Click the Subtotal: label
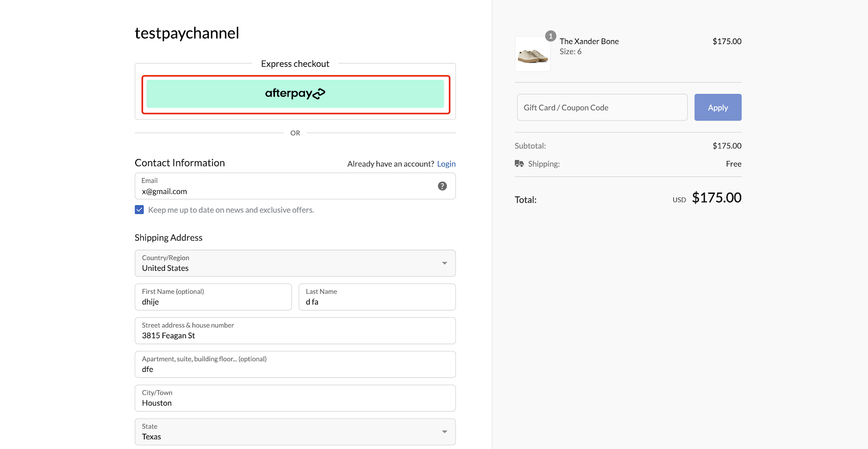The image size is (868, 449). (x=530, y=146)
